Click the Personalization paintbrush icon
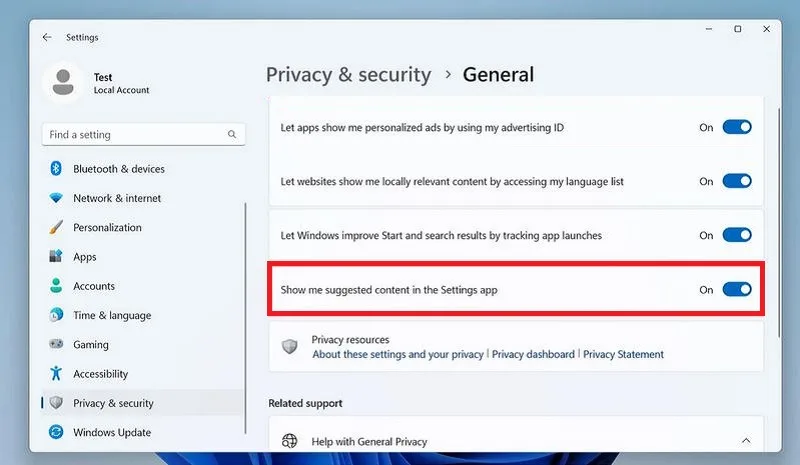The height and width of the screenshot is (465, 800). tap(56, 227)
